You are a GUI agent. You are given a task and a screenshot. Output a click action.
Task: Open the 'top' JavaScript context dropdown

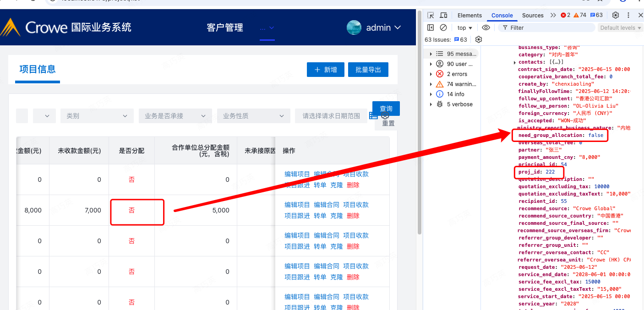(464, 27)
